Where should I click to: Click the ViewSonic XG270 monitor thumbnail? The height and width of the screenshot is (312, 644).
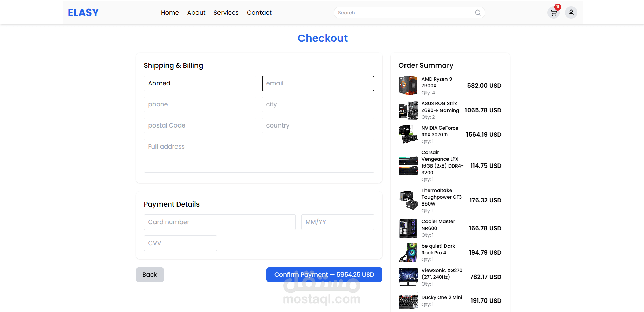[408, 277]
